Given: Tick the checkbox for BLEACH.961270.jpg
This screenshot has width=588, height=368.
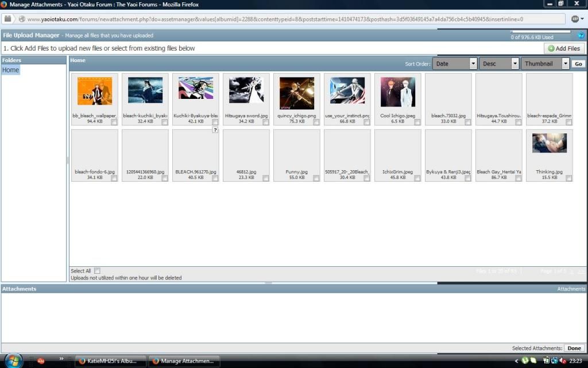Looking at the screenshot, I should coord(215,178).
